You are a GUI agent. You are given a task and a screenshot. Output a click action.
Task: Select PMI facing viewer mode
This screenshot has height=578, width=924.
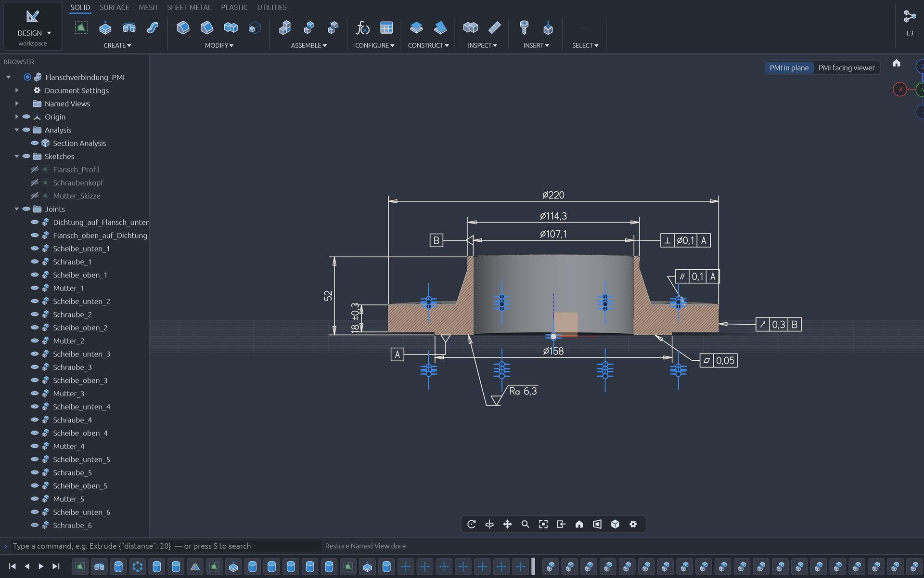pos(847,68)
